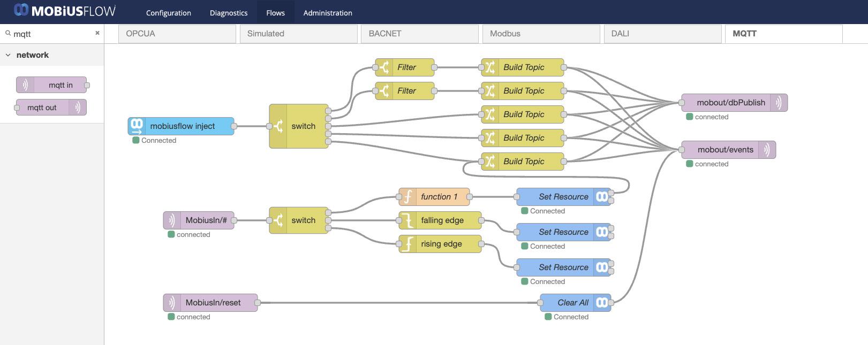Click the bottom Build Topic node icon

[490, 162]
